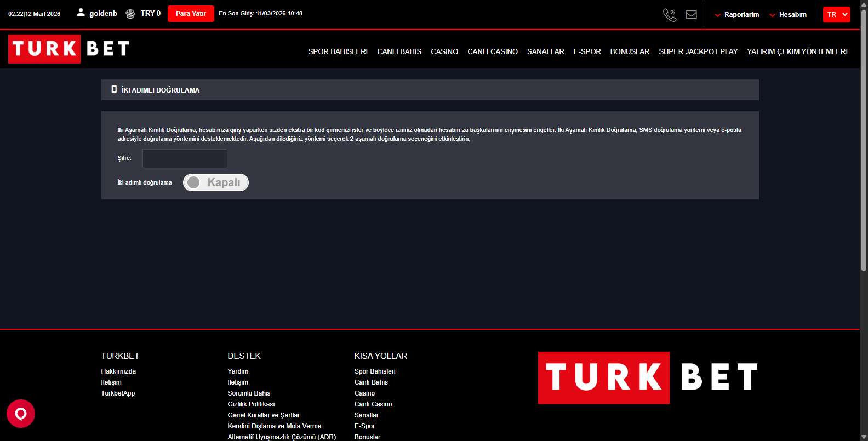The width and height of the screenshot is (868, 441).
Task: Click the TURKBET logo in header
Action: click(69, 49)
